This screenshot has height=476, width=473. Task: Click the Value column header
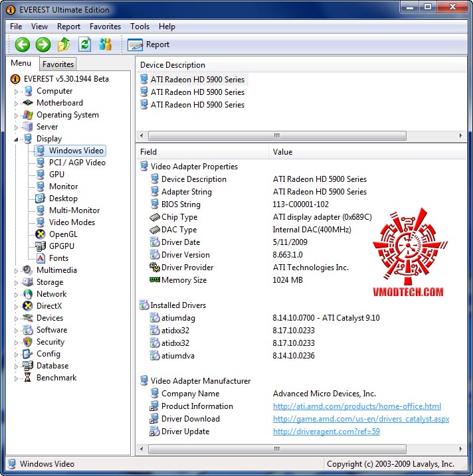click(367, 152)
